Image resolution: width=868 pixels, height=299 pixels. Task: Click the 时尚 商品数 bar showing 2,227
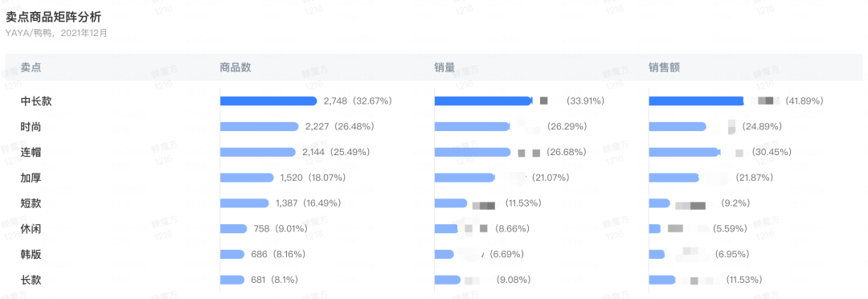(x=259, y=126)
